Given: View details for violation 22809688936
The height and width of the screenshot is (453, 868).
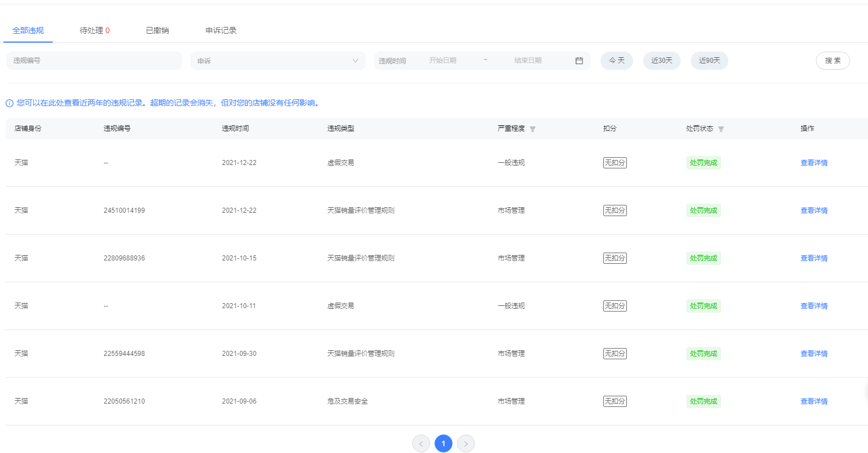Looking at the screenshot, I should click(814, 258).
